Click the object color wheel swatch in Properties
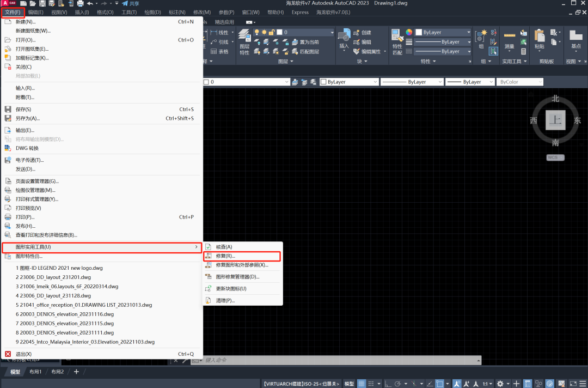Viewport: 588px width, 388px height. [409, 32]
